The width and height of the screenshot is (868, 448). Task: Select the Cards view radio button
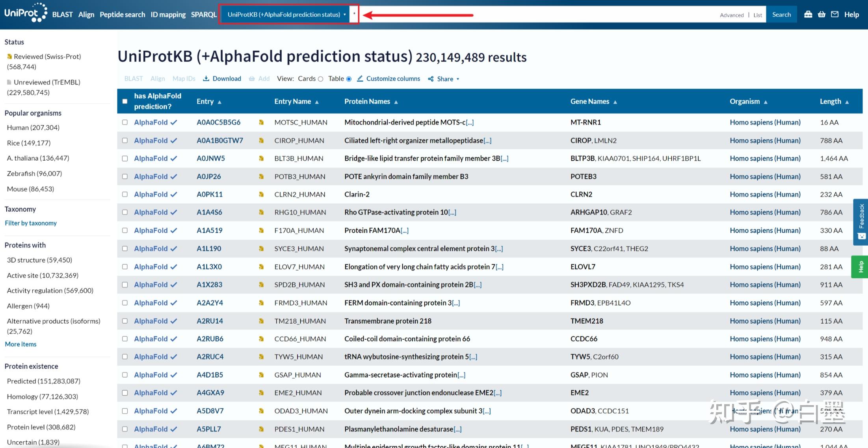[320, 79]
